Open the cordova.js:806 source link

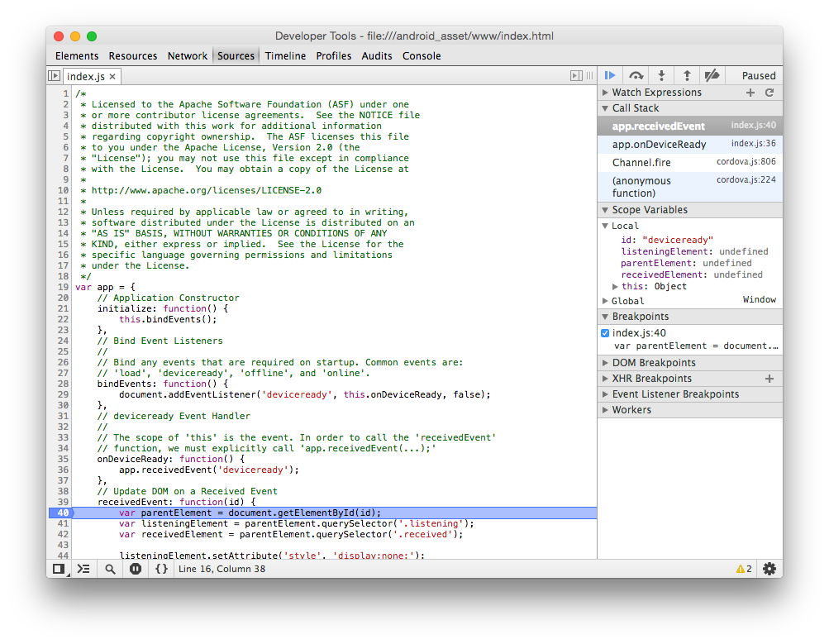746,162
